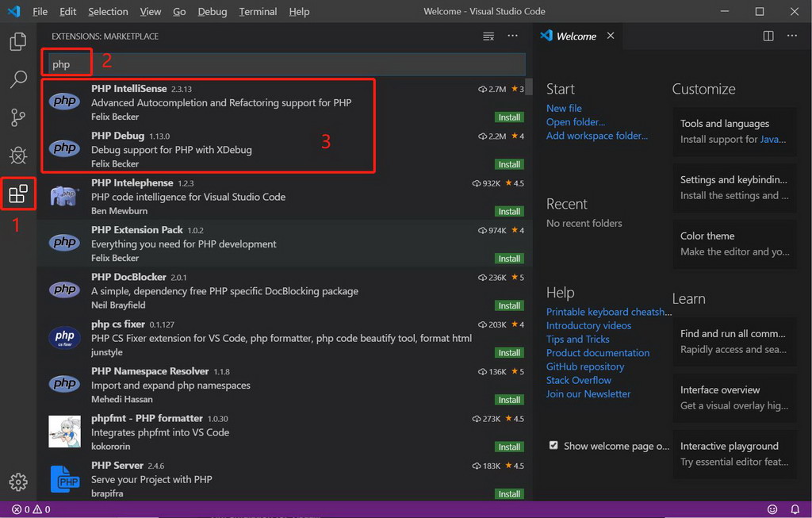Split the editor right
Image resolution: width=812 pixels, height=518 pixels.
[768, 36]
